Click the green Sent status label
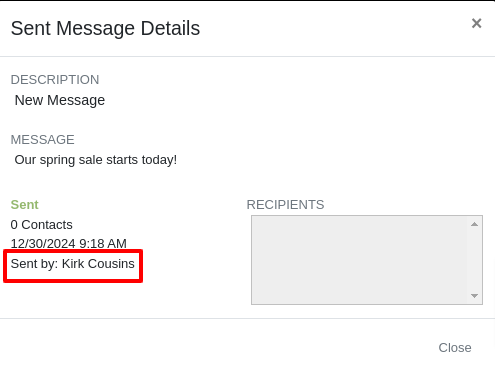The width and height of the screenshot is (495, 374). pyautogui.click(x=25, y=205)
